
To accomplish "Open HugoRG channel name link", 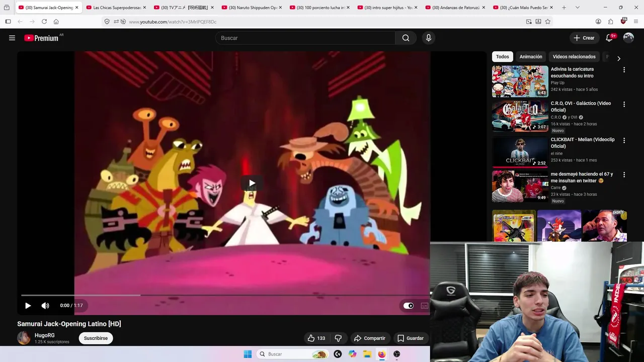I will [45, 335].
